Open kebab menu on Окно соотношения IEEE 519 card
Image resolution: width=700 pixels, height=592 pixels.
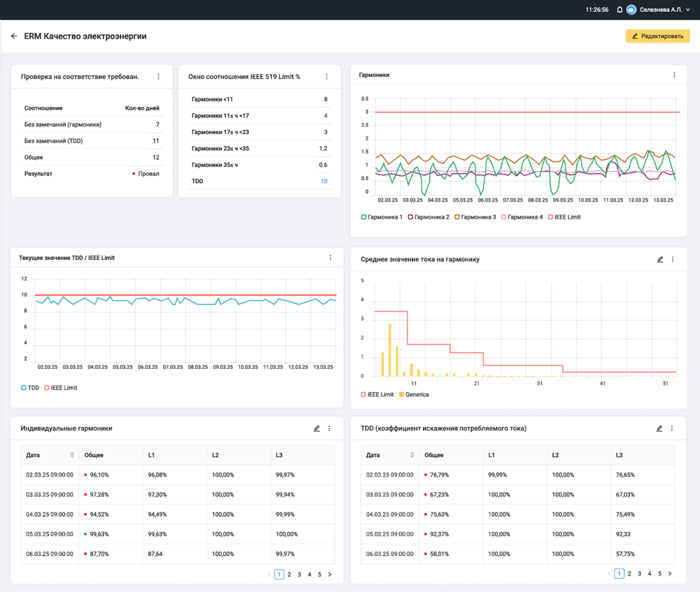point(327,77)
